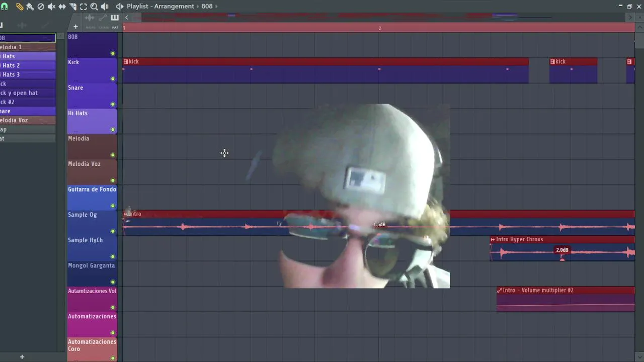
Task: Mute the Automatizaciones track
Action: pyautogui.click(x=113, y=333)
